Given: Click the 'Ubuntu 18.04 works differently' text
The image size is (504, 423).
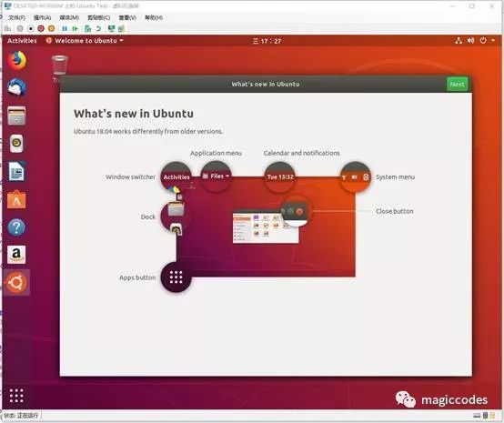Looking at the screenshot, I should [x=148, y=132].
